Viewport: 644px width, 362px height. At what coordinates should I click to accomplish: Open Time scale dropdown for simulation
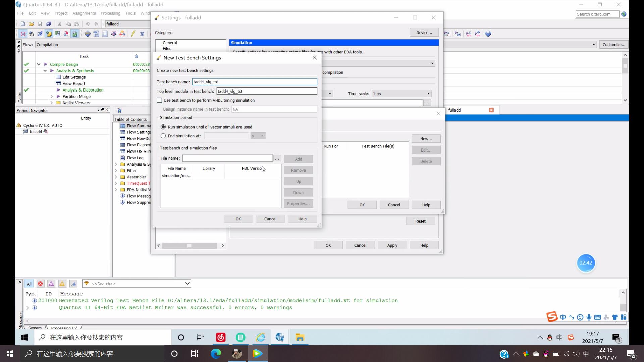pos(427,93)
